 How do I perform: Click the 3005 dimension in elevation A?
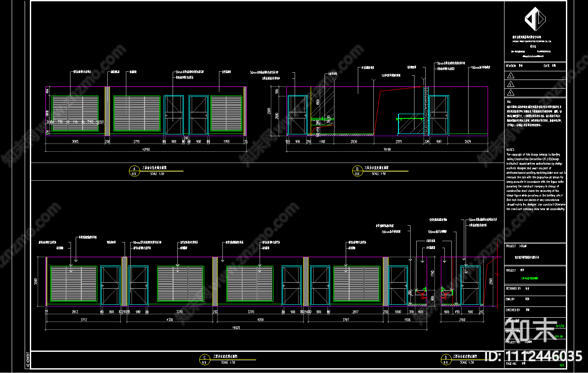(75, 141)
